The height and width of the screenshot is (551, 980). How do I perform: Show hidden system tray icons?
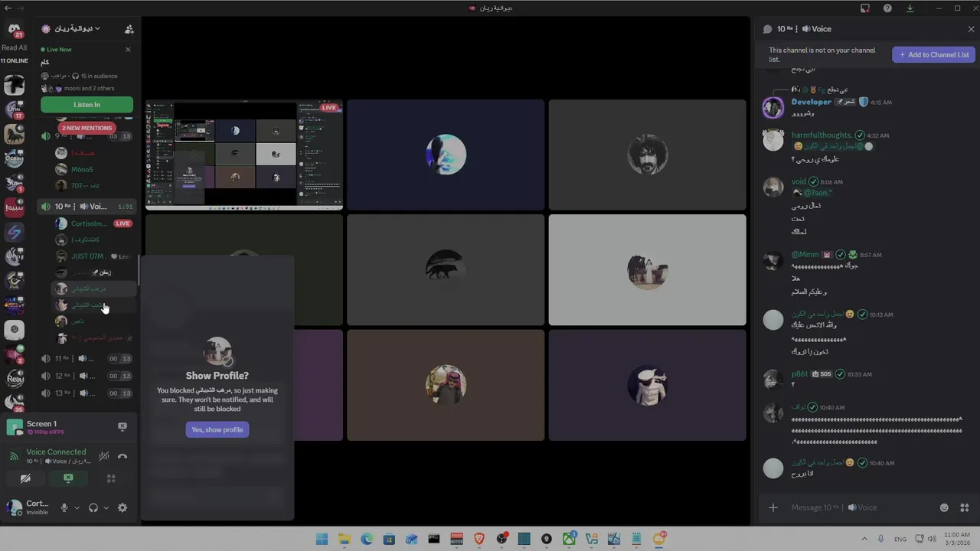(x=864, y=539)
